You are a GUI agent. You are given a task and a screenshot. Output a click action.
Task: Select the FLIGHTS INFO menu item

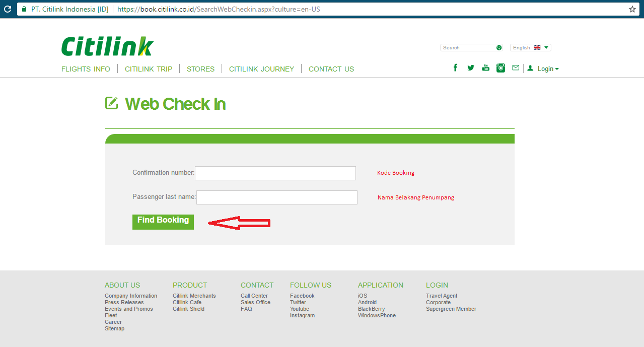pyautogui.click(x=86, y=68)
